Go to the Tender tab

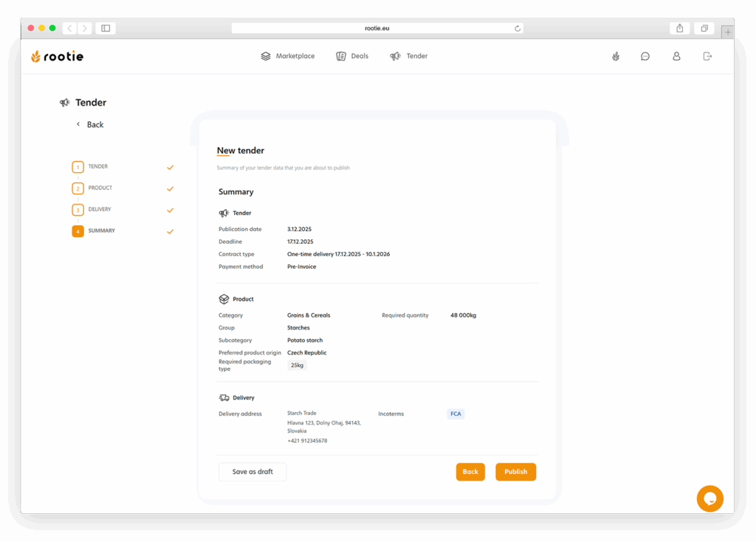pos(409,56)
